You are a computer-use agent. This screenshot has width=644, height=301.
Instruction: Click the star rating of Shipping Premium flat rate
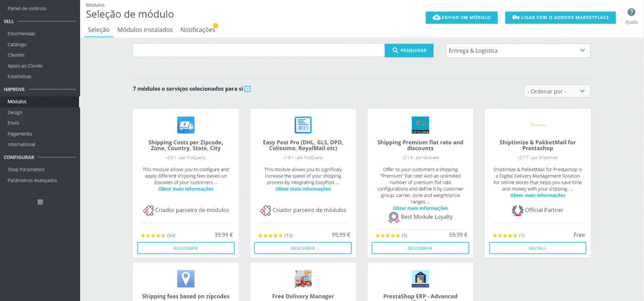(x=388, y=236)
